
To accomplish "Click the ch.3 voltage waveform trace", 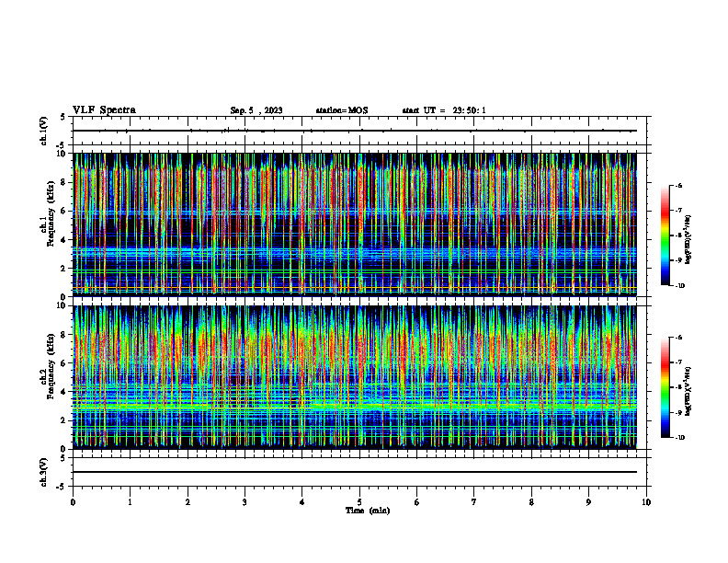I will pyautogui.click(x=355, y=472).
